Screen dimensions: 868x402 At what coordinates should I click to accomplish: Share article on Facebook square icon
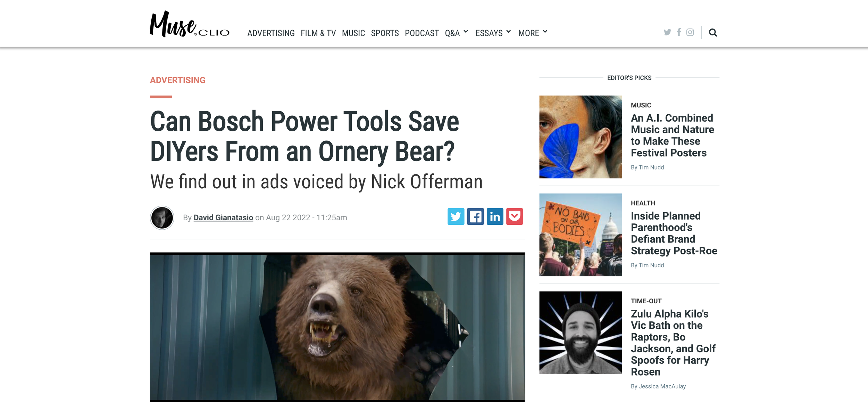pos(475,216)
